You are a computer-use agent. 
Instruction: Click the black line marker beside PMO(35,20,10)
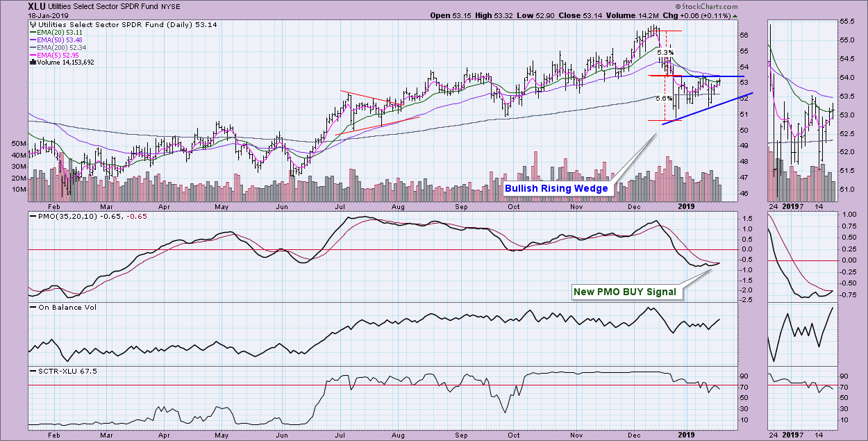[x=33, y=217]
